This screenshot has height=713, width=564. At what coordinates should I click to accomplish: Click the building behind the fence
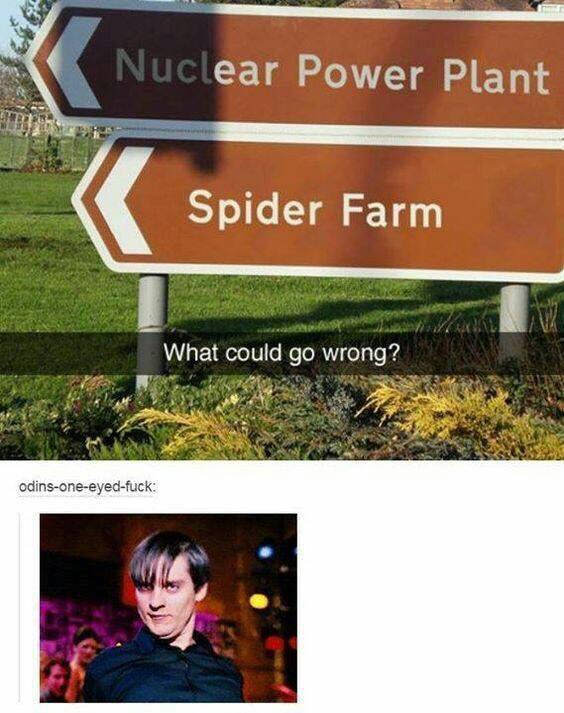[27, 119]
